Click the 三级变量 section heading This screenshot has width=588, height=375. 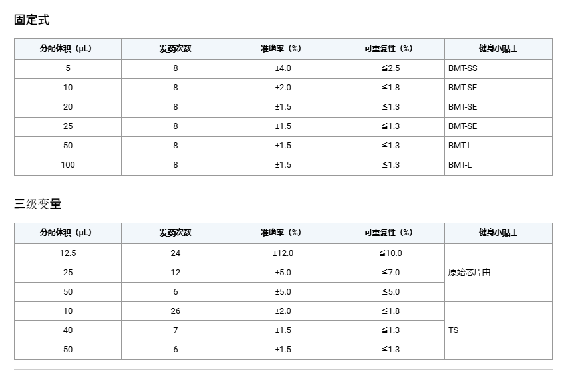point(38,204)
